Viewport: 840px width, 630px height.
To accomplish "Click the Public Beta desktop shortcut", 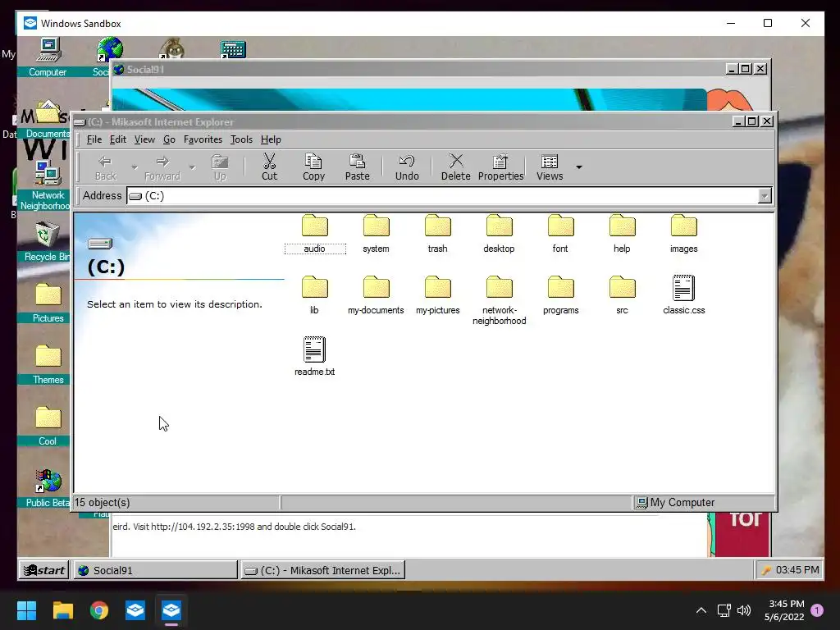I will point(48,488).
